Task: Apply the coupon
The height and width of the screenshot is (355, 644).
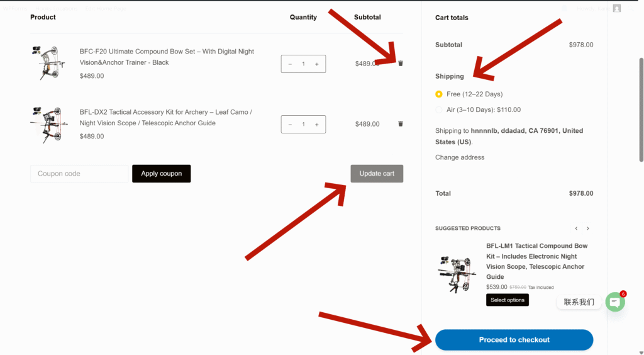Action: point(161,174)
